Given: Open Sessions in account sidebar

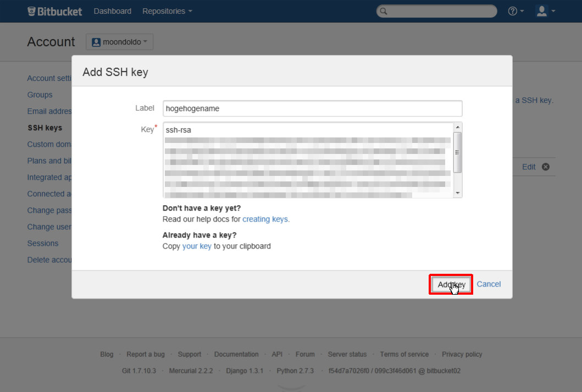Looking at the screenshot, I should click(43, 243).
